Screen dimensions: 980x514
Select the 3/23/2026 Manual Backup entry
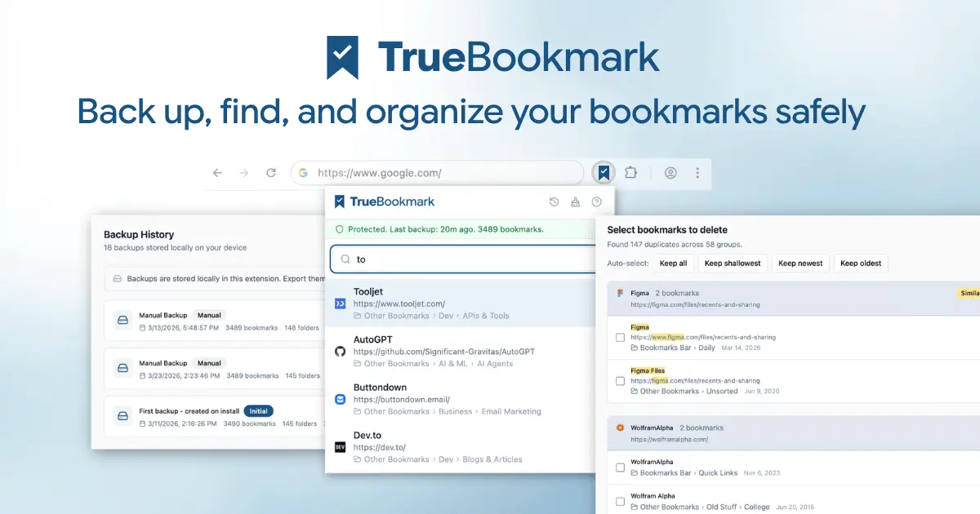point(216,369)
